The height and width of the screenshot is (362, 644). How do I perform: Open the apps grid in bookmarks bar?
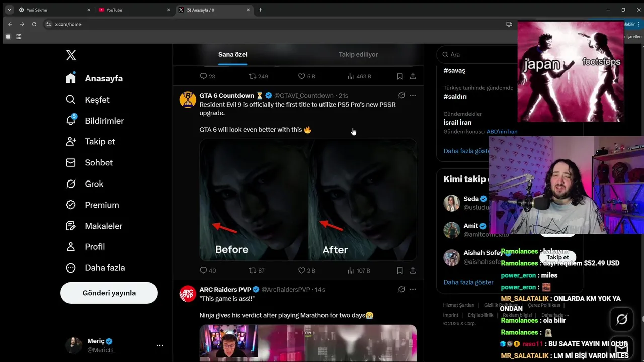(x=19, y=37)
